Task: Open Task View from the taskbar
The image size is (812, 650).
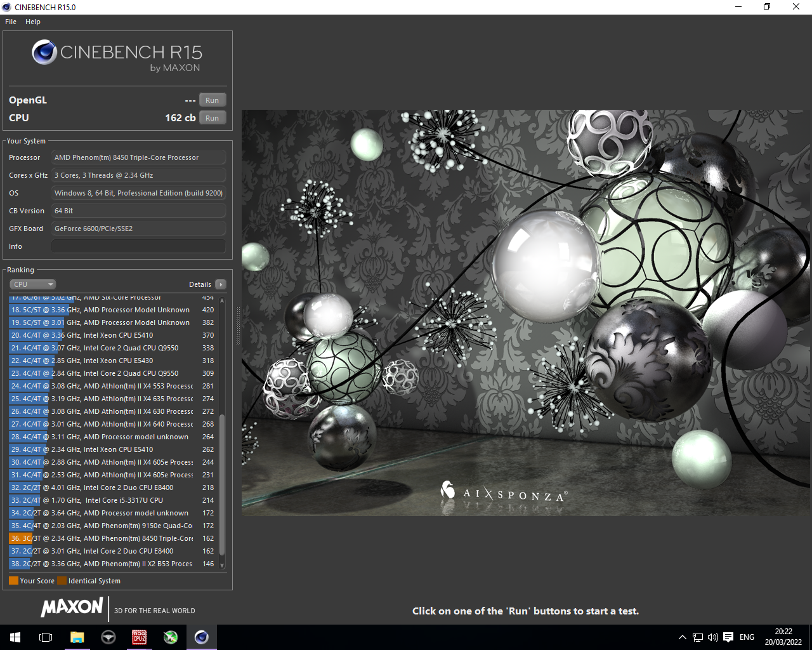Action: coord(46,637)
